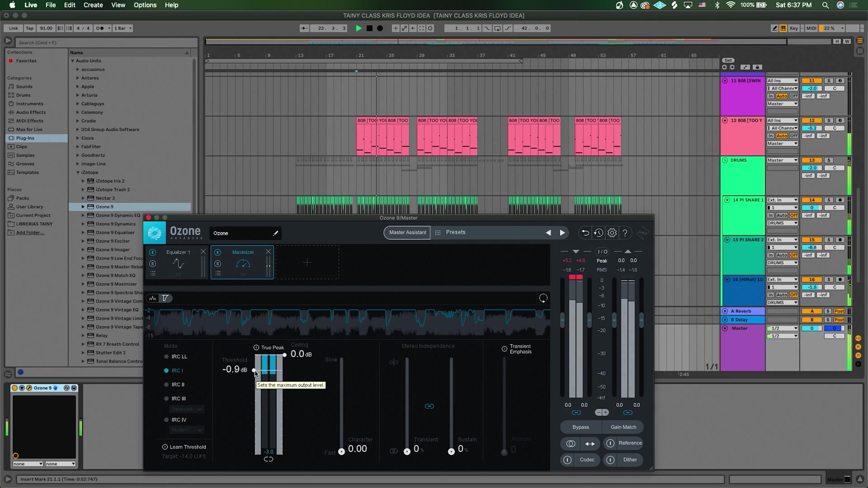Solo the Equalizer 1 module
Viewport: 868px width, 488px height.
coord(153,263)
